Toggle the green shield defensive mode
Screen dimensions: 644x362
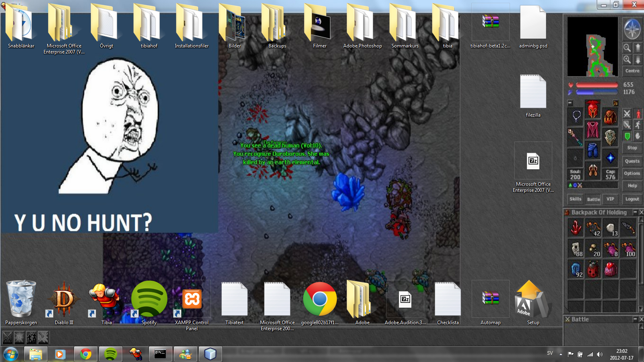coord(627,136)
